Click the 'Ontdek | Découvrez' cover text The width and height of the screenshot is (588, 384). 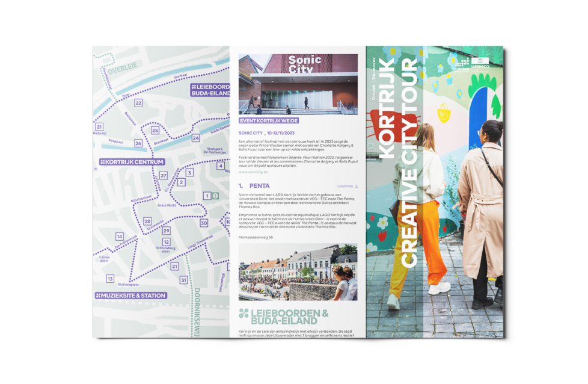pos(373,78)
